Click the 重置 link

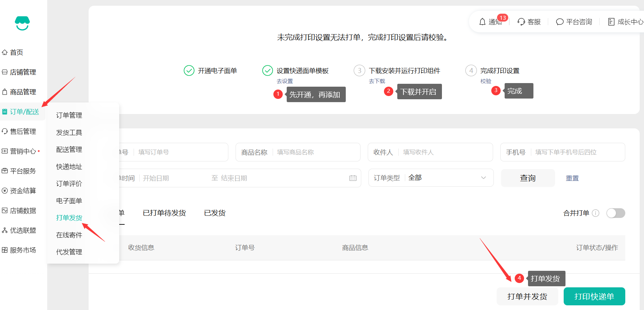(x=572, y=178)
